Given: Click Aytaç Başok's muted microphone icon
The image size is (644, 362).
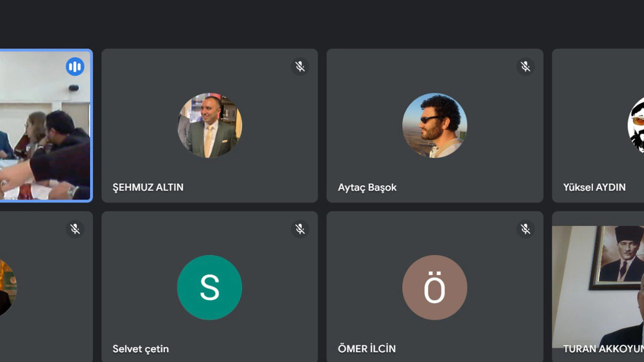Looking at the screenshot, I should pyautogui.click(x=525, y=66).
